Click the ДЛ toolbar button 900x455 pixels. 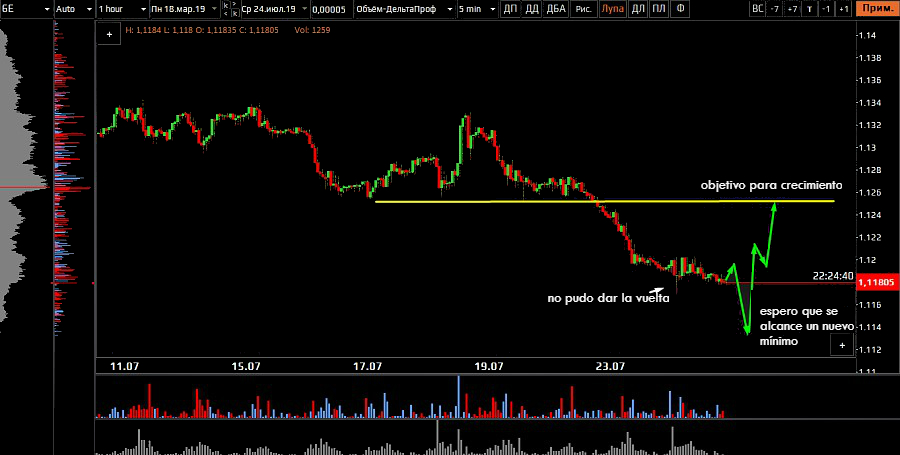(x=637, y=9)
